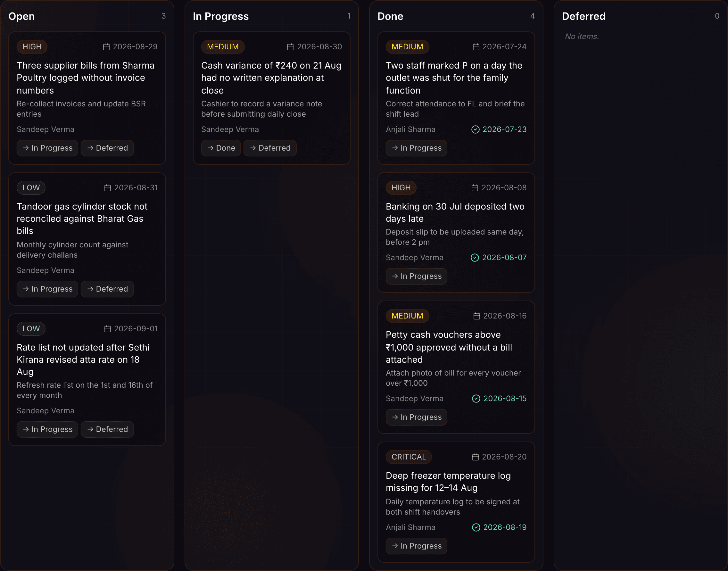The image size is (728, 571).
Task: Click calendar icon beside due date 2026-08-29
Action: (x=106, y=47)
